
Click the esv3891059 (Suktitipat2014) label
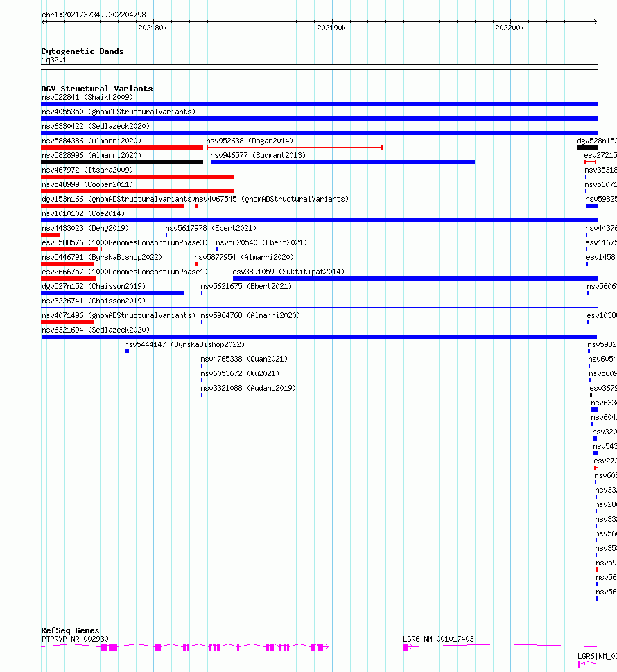click(288, 272)
